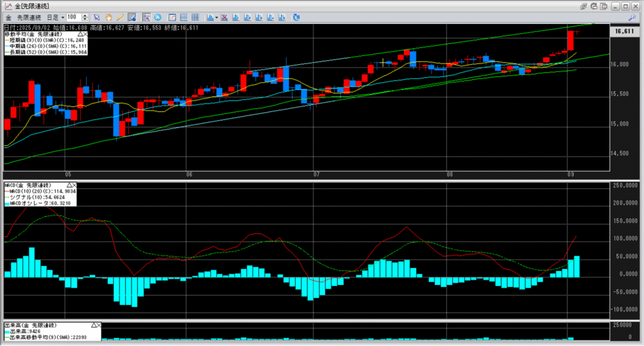Viewport: 644px width, 346px height.
Task: Click the 16,611 current price label
Action: tap(623, 30)
